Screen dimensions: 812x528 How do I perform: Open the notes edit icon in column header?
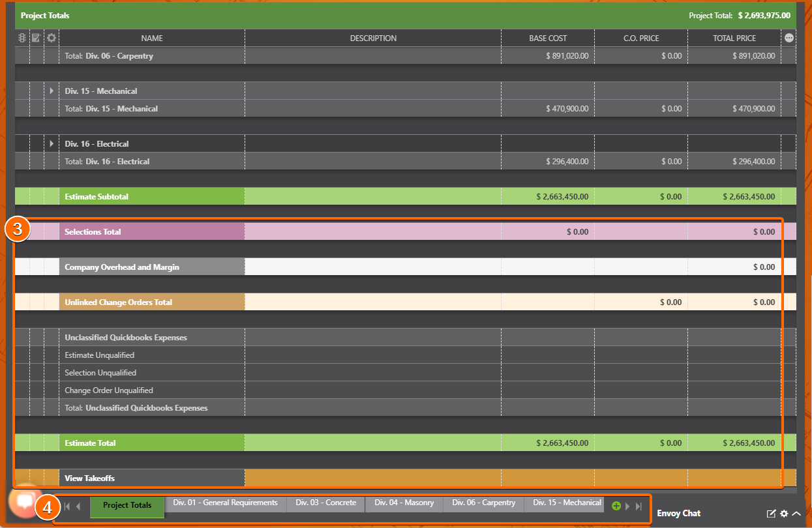point(36,38)
